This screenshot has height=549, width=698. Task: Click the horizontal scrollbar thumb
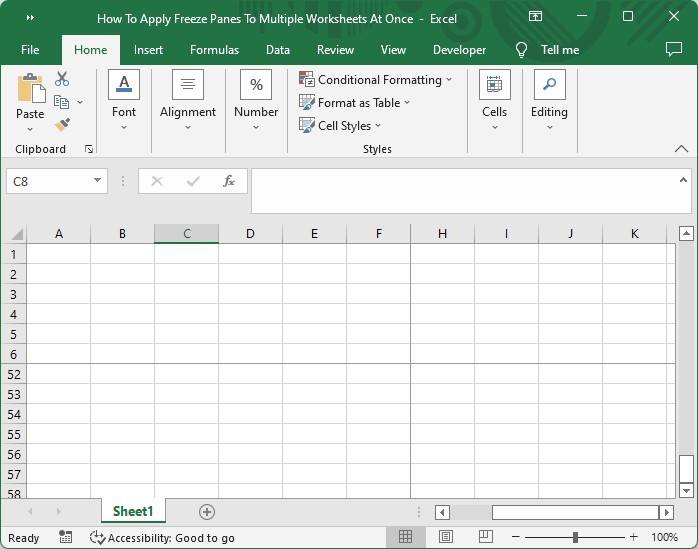pos(575,512)
